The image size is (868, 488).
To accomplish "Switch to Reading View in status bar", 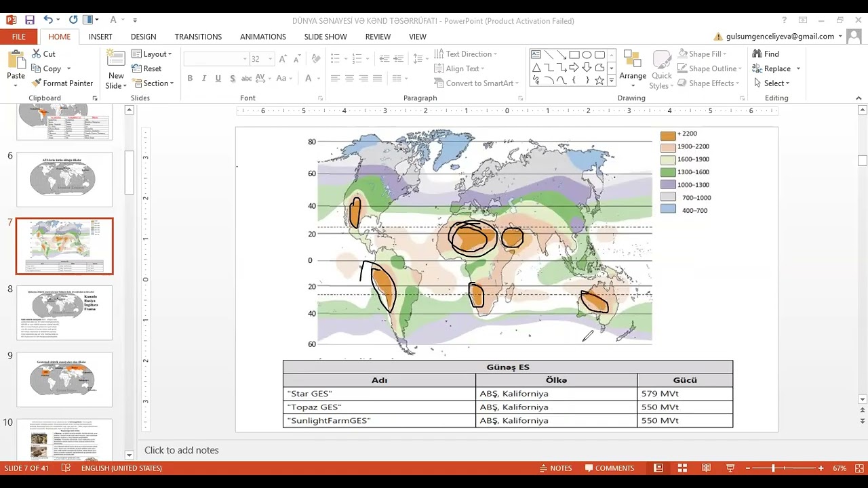I will click(x=706, y=468).
